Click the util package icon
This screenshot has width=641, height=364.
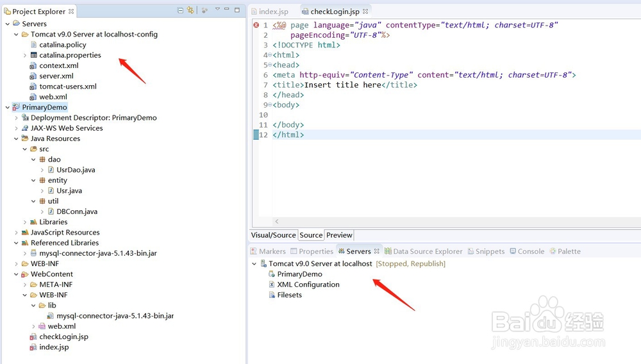(42, 201)
